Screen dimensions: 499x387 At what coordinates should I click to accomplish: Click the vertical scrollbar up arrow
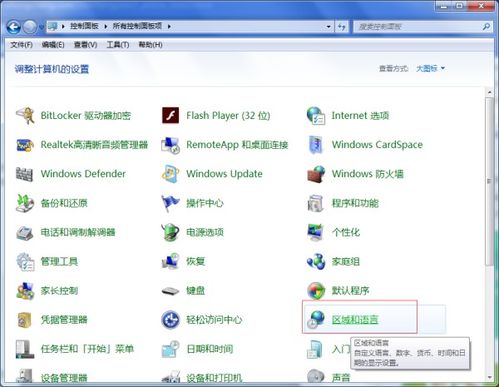click(489, 92)
